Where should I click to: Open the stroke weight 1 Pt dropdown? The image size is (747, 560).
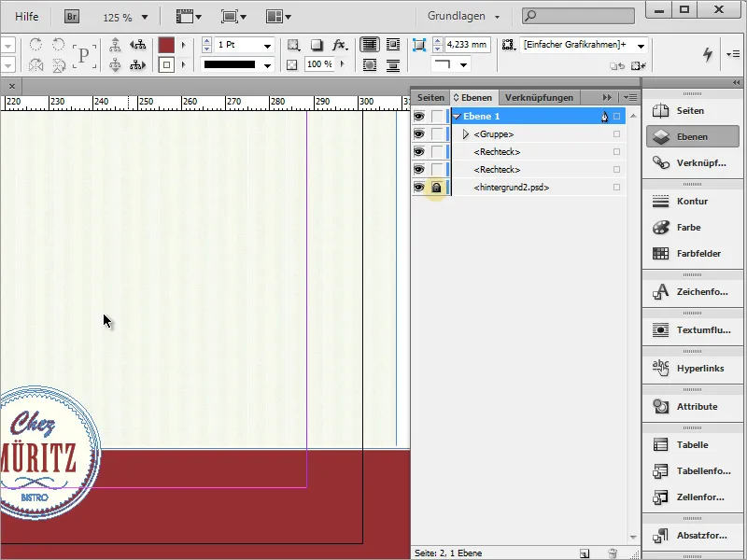[x=268, y=45]
